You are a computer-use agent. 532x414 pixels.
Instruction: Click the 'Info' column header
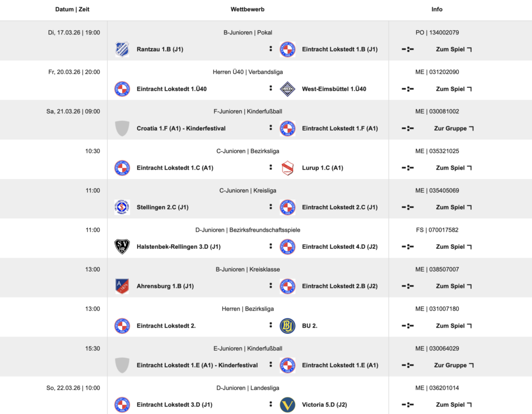[437, 9]
